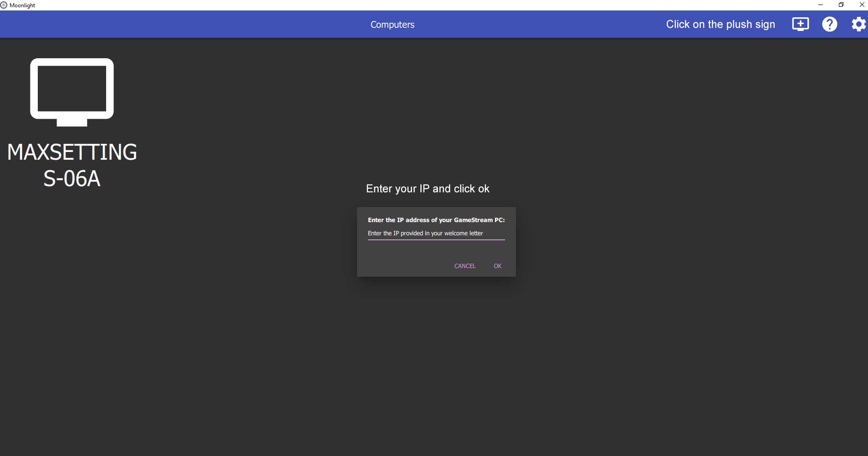Click the MAXSETTINGS-06A computer name label
868x456 pixels.
coord(72,165)
